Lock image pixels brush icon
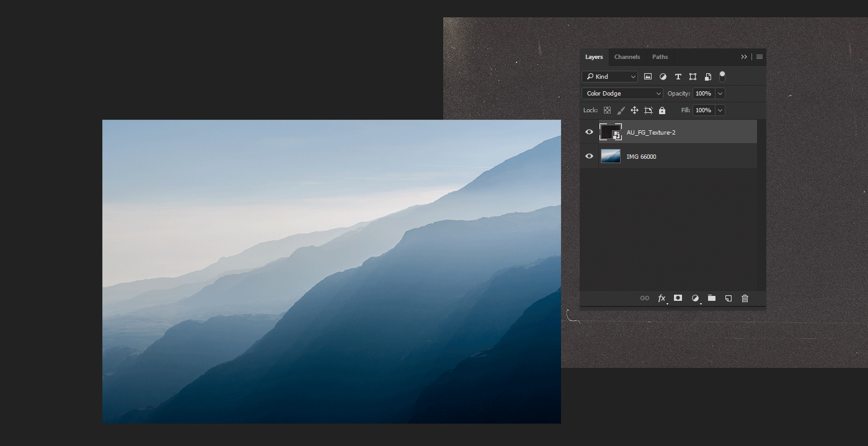 [621, 110]
